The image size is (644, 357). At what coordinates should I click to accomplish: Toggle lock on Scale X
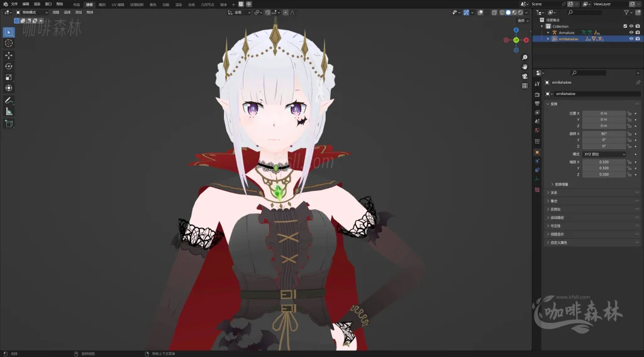[629, 162]
